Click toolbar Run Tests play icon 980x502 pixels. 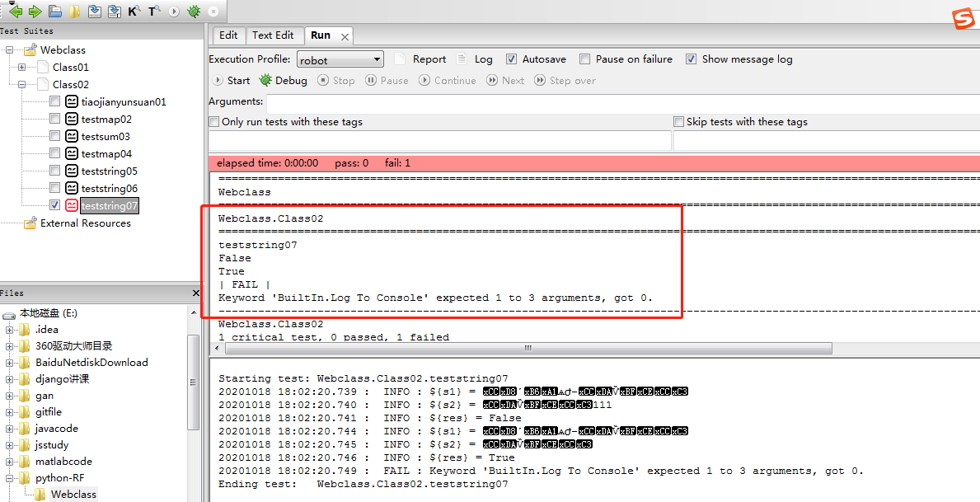click(175, 12)
